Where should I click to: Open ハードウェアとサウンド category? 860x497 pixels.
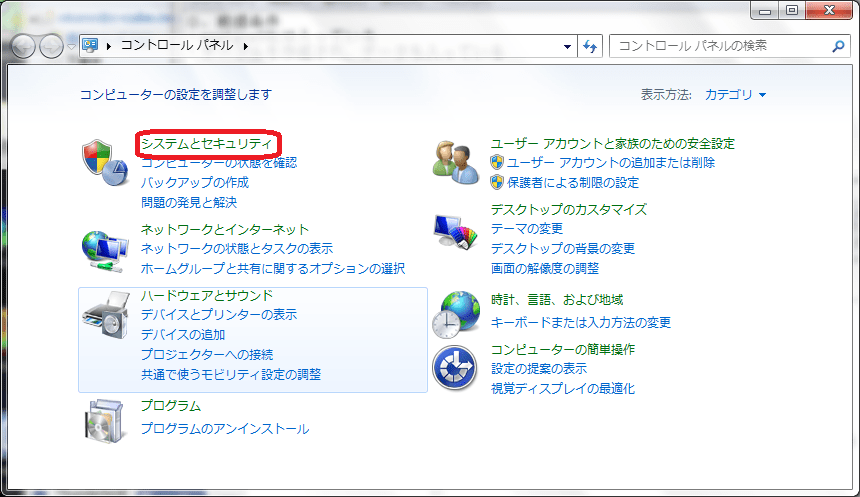pos(207,295)
